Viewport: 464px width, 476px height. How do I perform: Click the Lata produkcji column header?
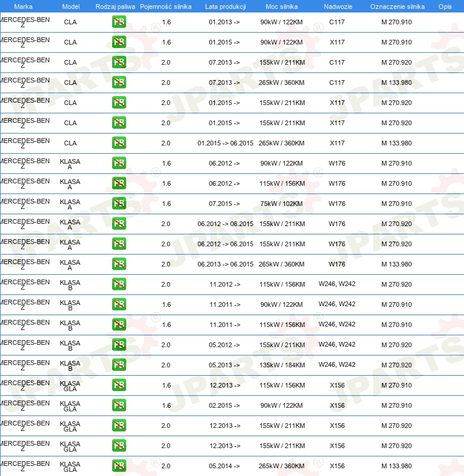pos(225,7)
